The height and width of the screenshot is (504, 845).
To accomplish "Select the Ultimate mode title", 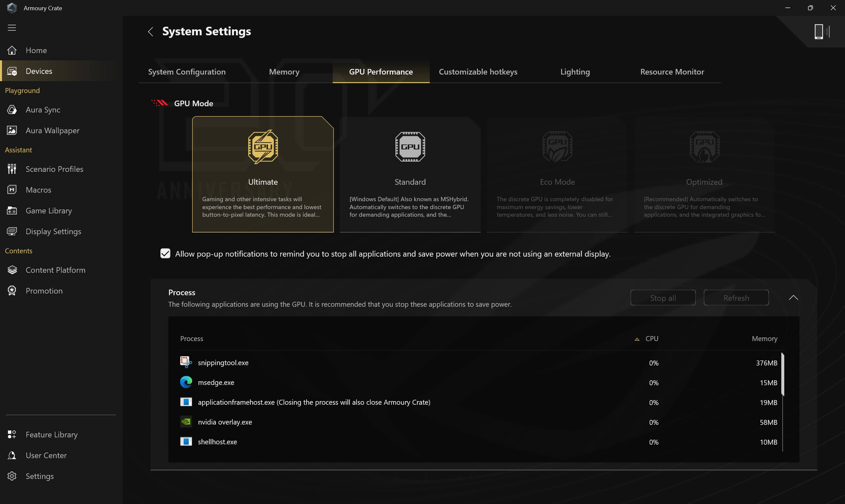I will (x=263, y=182).
